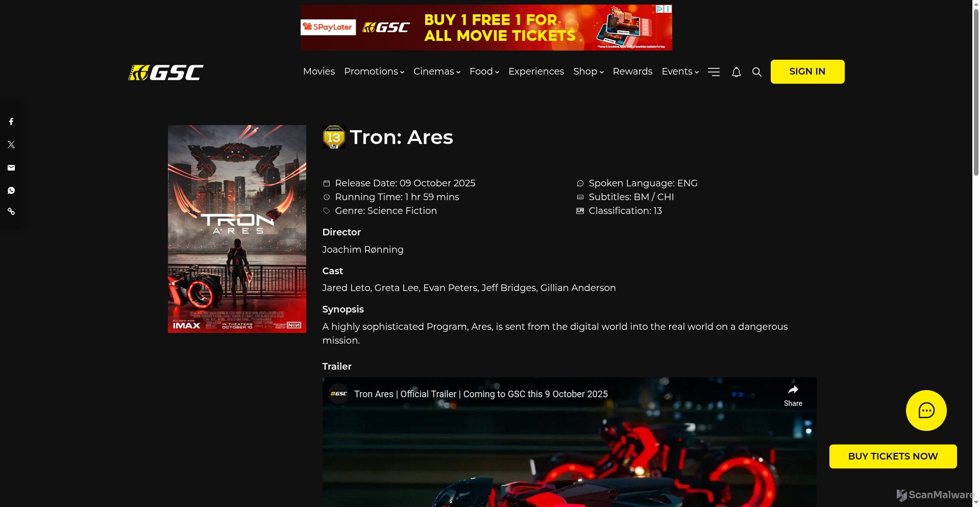Click the Tron: Ares movie poster
The width and height of the screenshot is (980, 507).
pyautogui.click(x=237, y=229)
